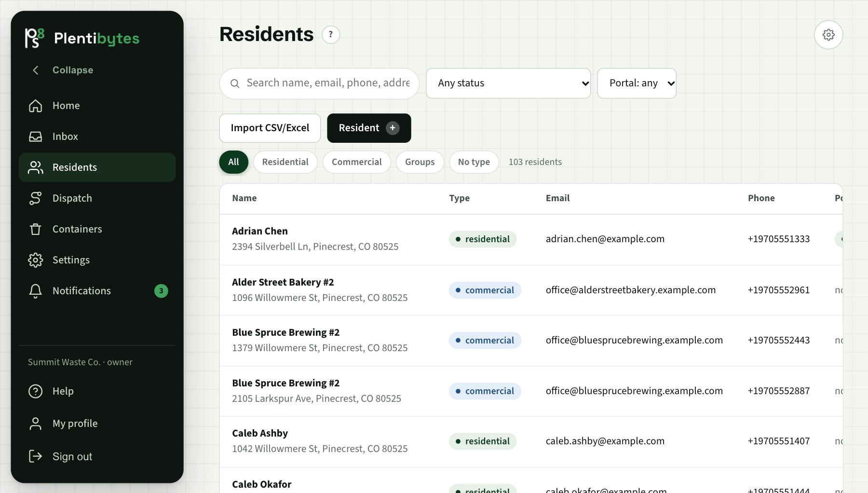Switch to the Commercial filter tab
Viewport: 868px width, 493px height.
coord(357,162)
